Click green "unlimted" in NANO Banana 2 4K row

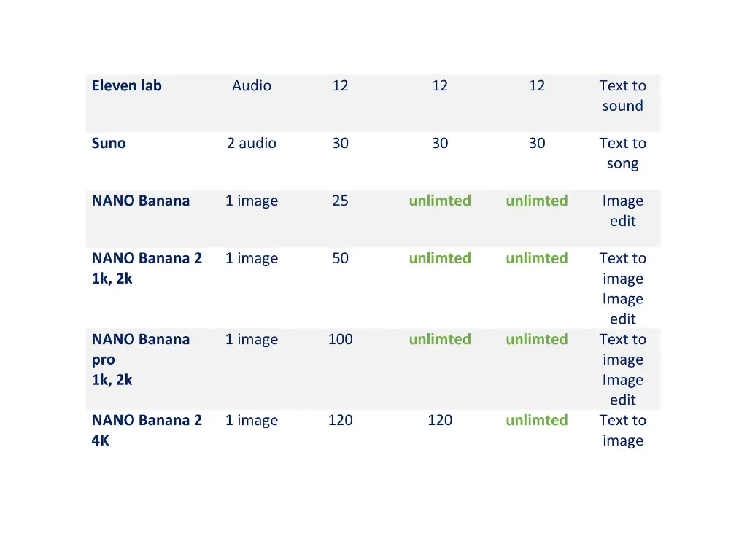click(537, 421)
